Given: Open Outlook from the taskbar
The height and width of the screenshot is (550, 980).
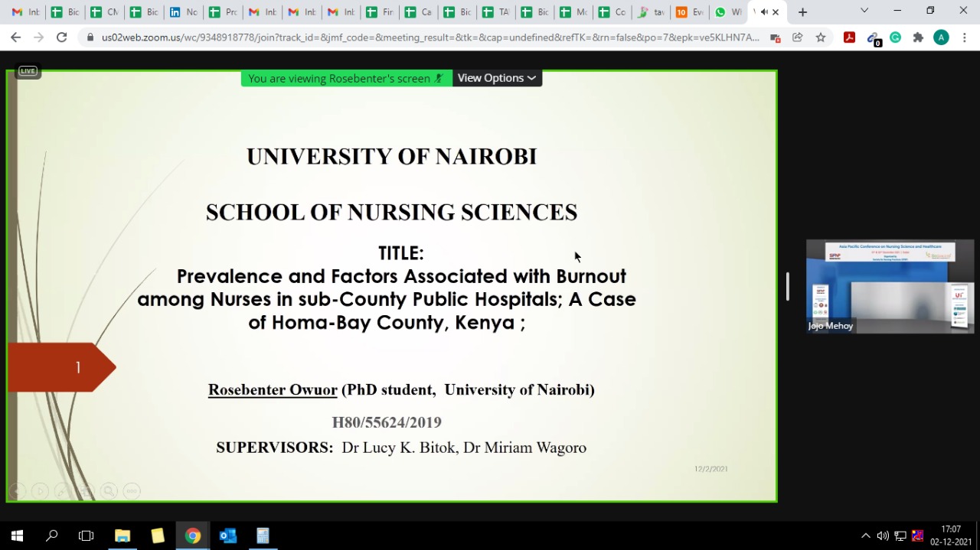Looking at the screenshot, I should tap(228, 535).
